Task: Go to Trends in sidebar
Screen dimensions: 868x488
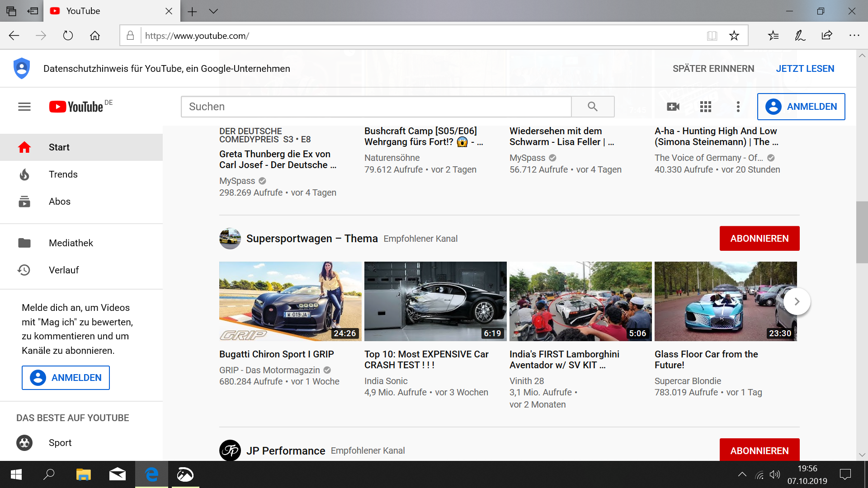Action: (x=63, y=174)
